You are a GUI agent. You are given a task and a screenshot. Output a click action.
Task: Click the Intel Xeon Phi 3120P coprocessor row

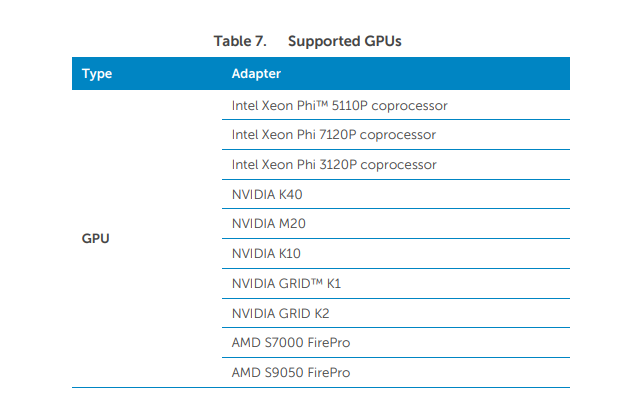[333, 164]
